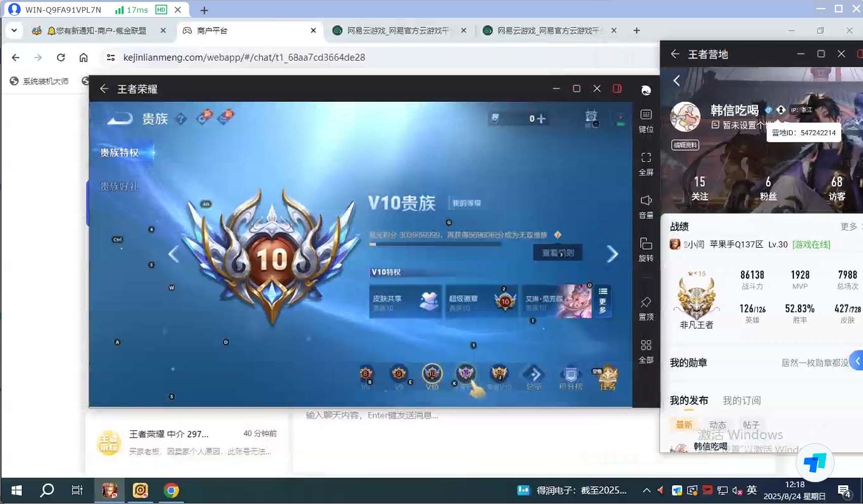Open the Windows notification center
The height and width of the screenshot is (504, 863).
pyautogui.click(x=844, y=491)
